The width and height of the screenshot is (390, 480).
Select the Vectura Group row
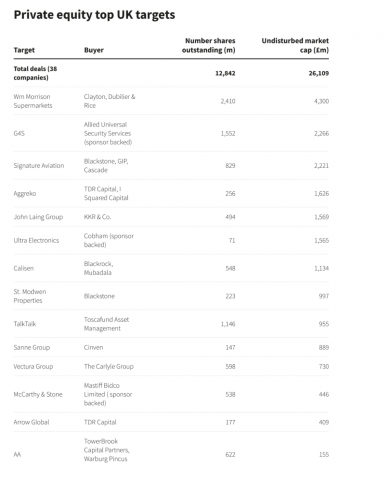tap(171, 366)
